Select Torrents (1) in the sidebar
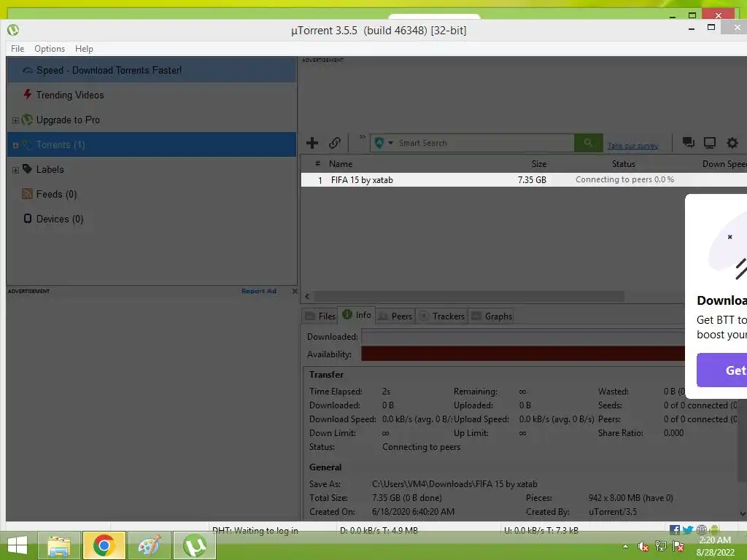The height and width of the screenshot is (560, 747). pos(152,144)
